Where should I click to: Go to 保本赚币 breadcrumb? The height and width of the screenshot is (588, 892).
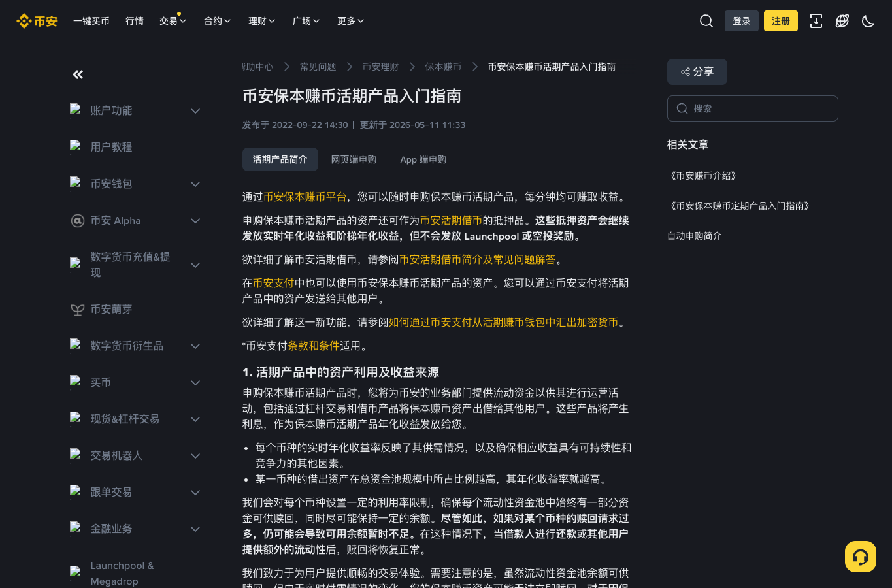click(x=444, y=67)
